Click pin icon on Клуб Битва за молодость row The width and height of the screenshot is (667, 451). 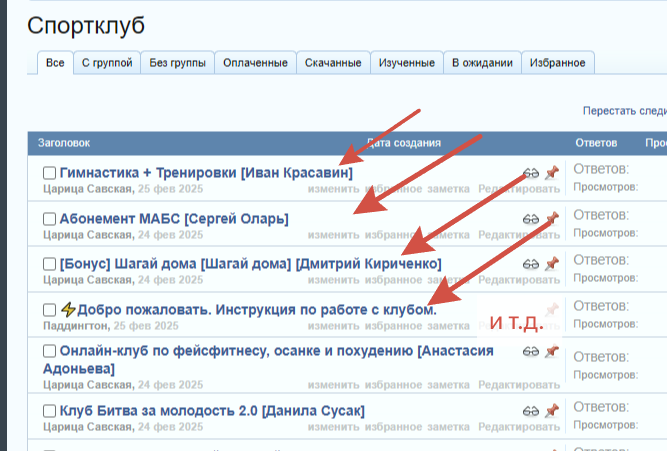551,411
